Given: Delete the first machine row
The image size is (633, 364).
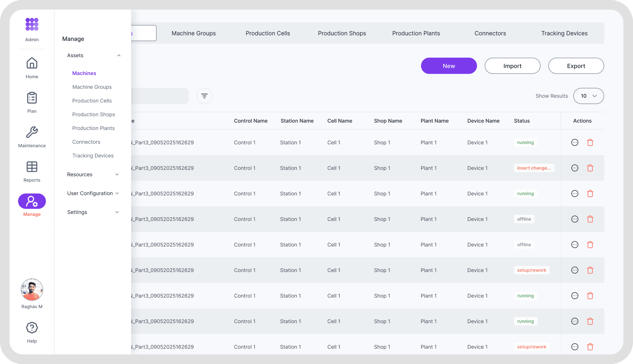Looking at the screenshot, I should tap(590, 142).
